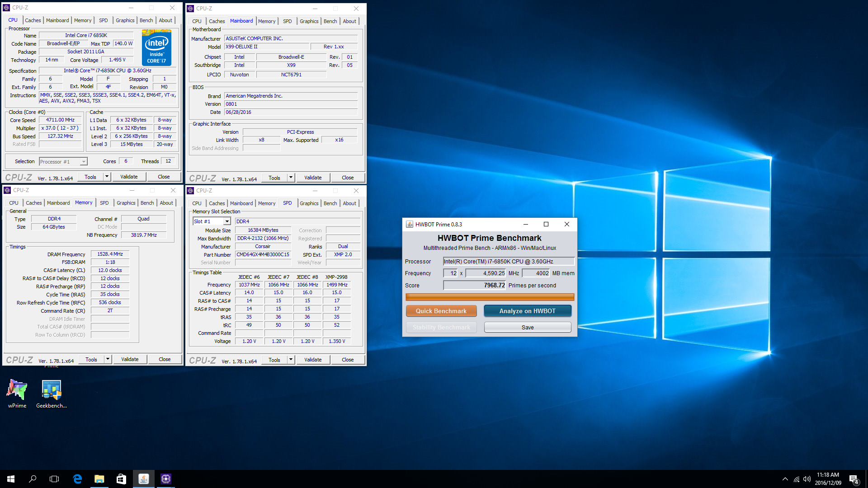Expand Tools dropdown arrow in Mainboard window
The width and height of the screenshot is (868, 488).
(291, 178)
